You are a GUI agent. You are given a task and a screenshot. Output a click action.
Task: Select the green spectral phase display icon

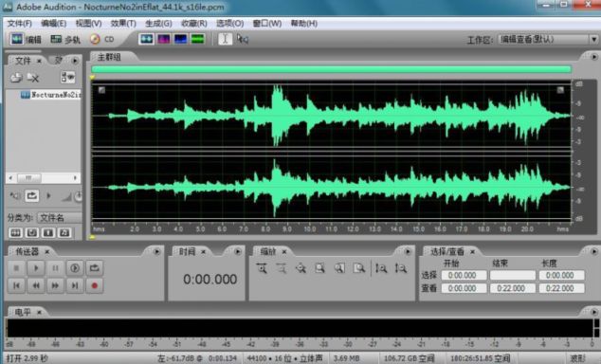coord(198,39)
